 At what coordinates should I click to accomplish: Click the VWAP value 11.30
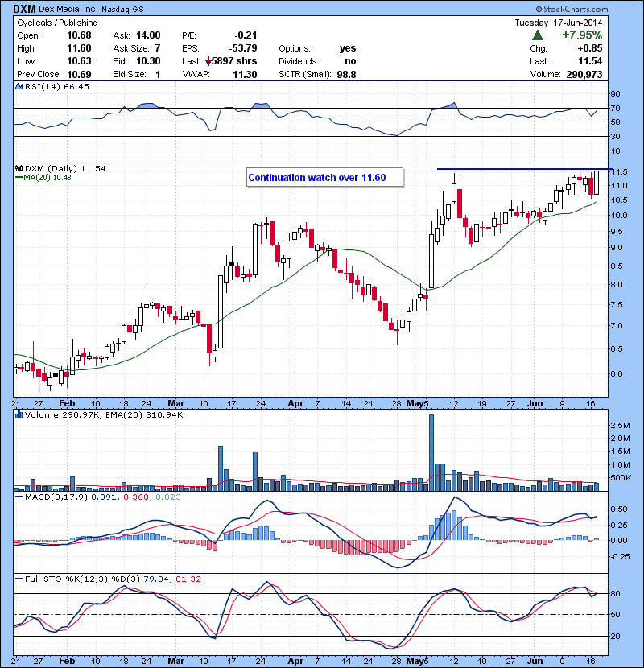pyautogui.click(x=245, y=75)
